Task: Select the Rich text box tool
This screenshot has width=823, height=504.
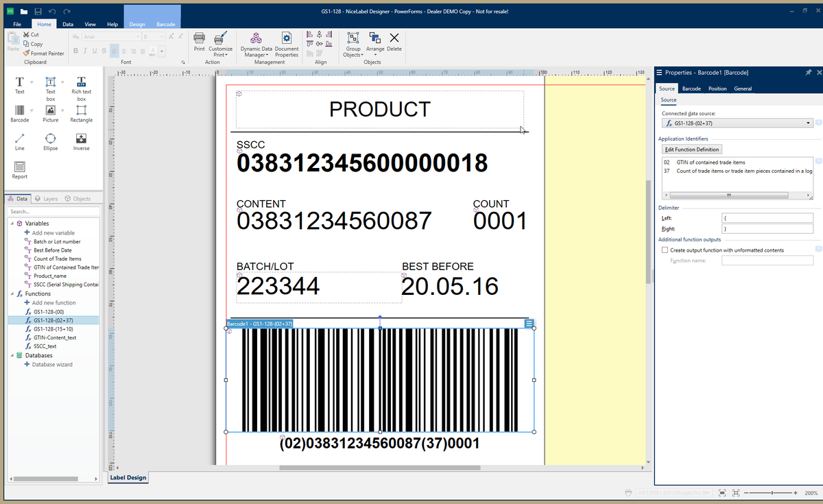Action: 81,88
